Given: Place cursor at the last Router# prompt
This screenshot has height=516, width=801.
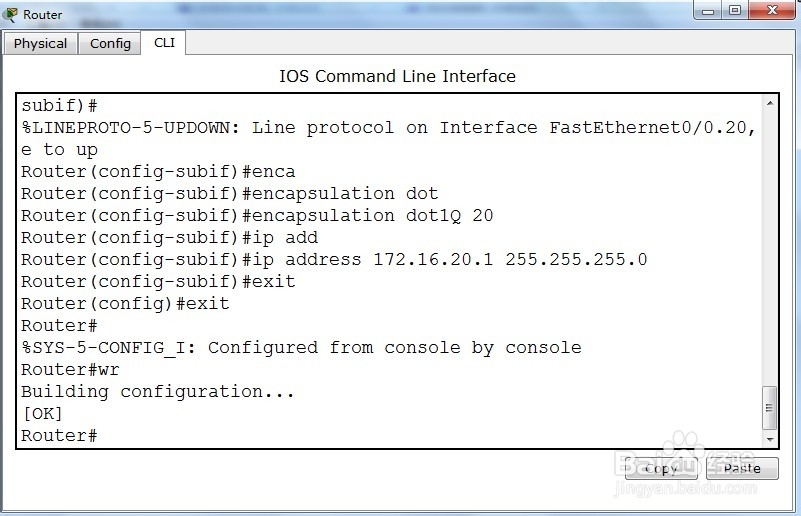Looking at the screenshot, I should (x=59, y=436).
